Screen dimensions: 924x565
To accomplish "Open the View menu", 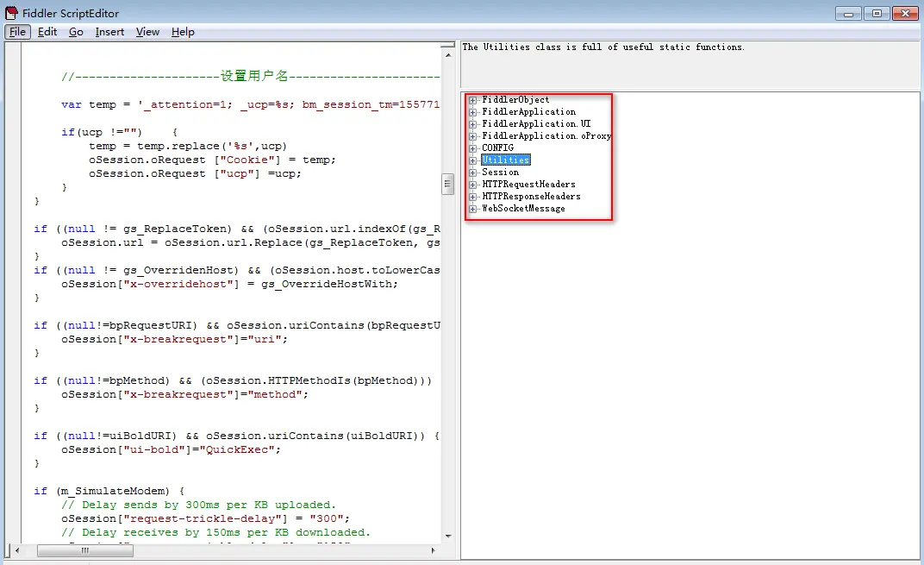I will pos(147,32).
